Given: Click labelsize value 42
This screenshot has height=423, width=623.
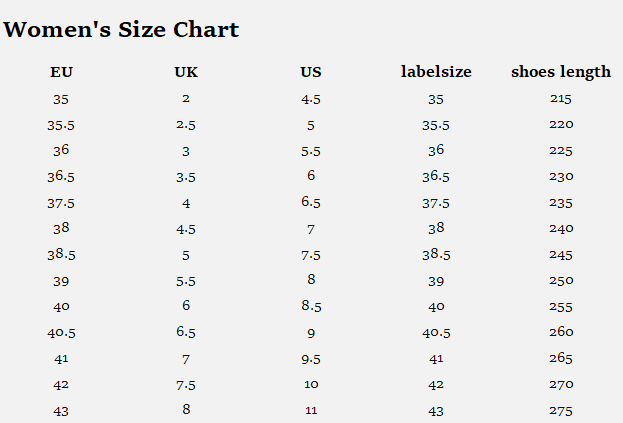Looking at the screenshot, I should [x=436, y=384].
